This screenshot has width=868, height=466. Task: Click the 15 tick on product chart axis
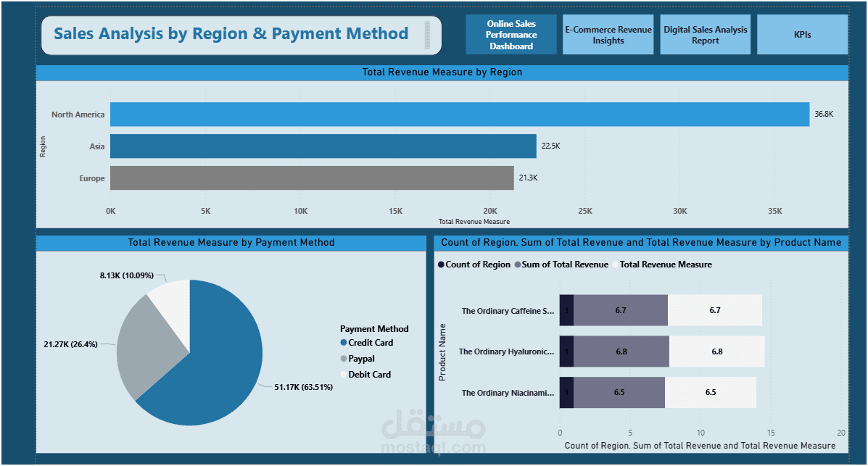[x=771, y=433]
